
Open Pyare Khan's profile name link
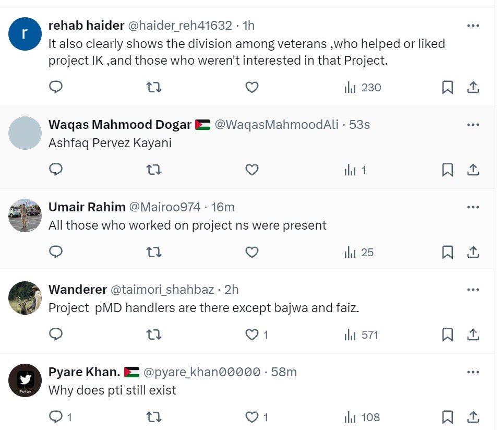click(84, 372)
